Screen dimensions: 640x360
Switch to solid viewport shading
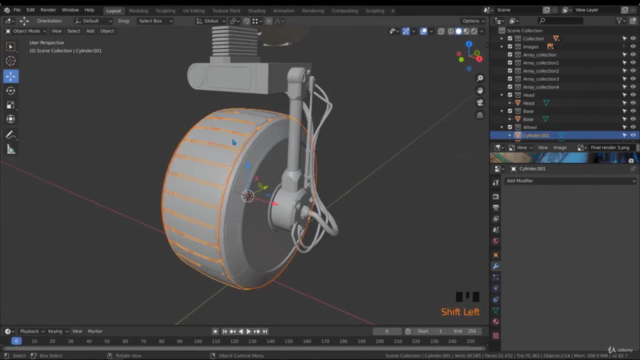[x=459, y=31]
